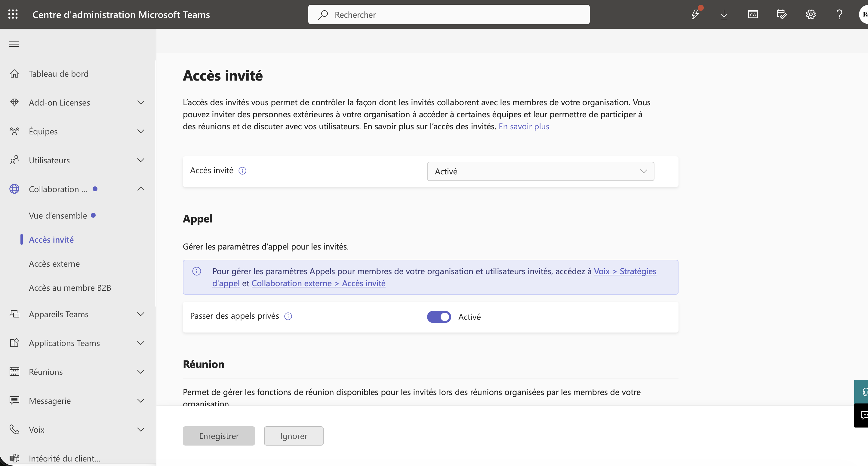Expand the Applications Teams chevron

point(141,343)
